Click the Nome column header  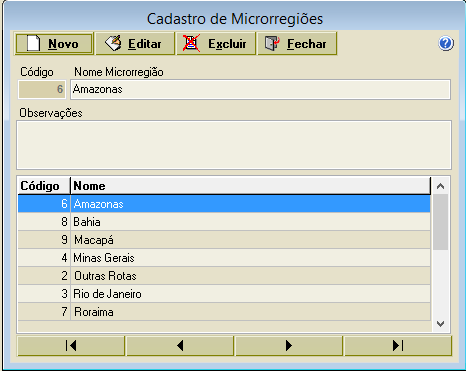251,186
